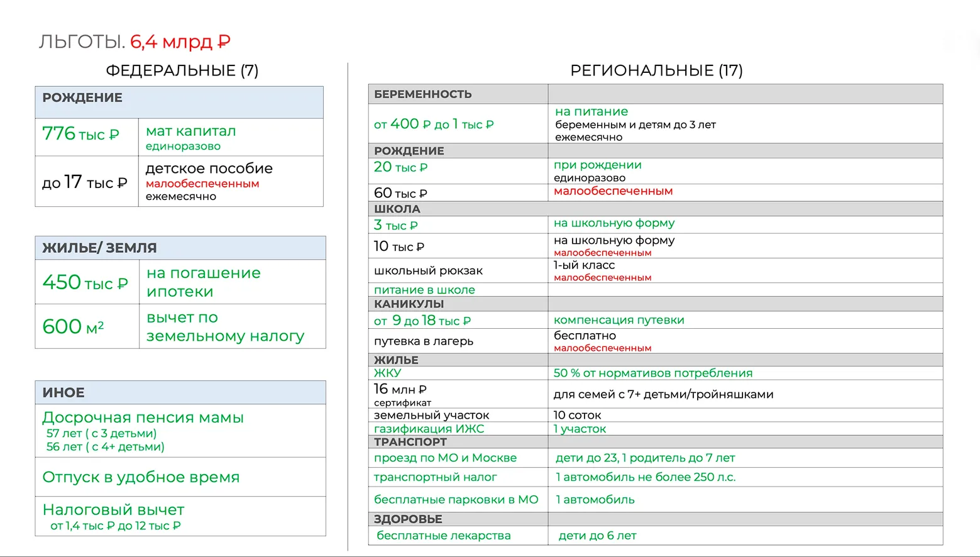Select the детское пособие cell
The width and height of the screenshot is (980, 557).
(209, 168)
